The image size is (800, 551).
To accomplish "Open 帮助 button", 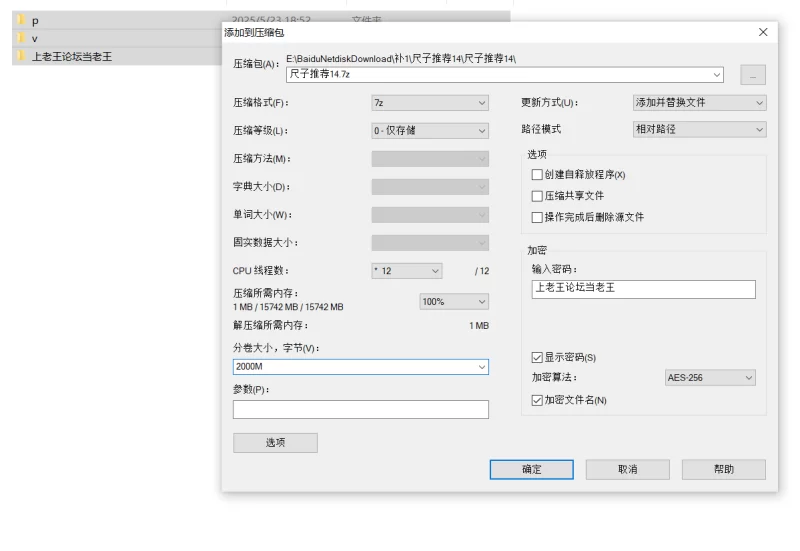I will (x=723, y=469).
